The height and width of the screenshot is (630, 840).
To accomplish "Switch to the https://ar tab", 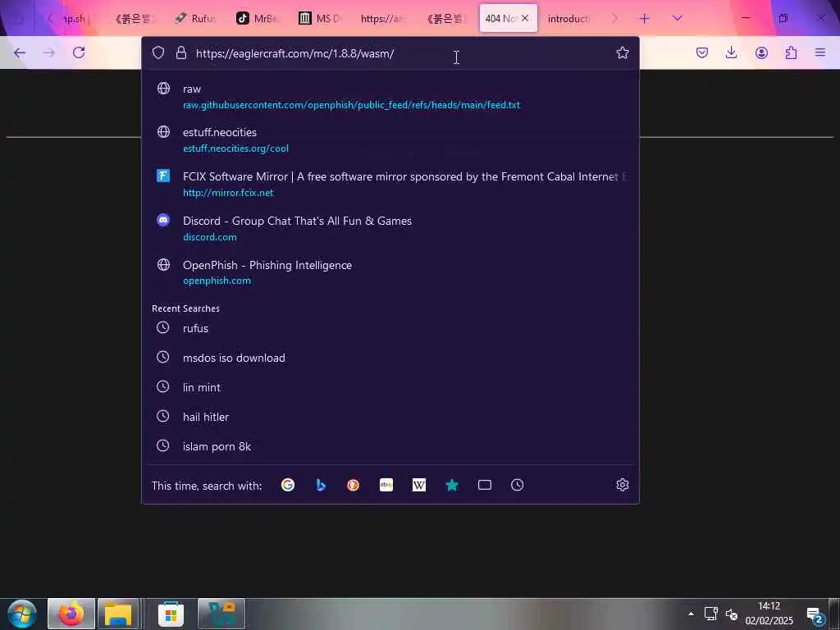I will pyautogui.click(x=382, y=19).
